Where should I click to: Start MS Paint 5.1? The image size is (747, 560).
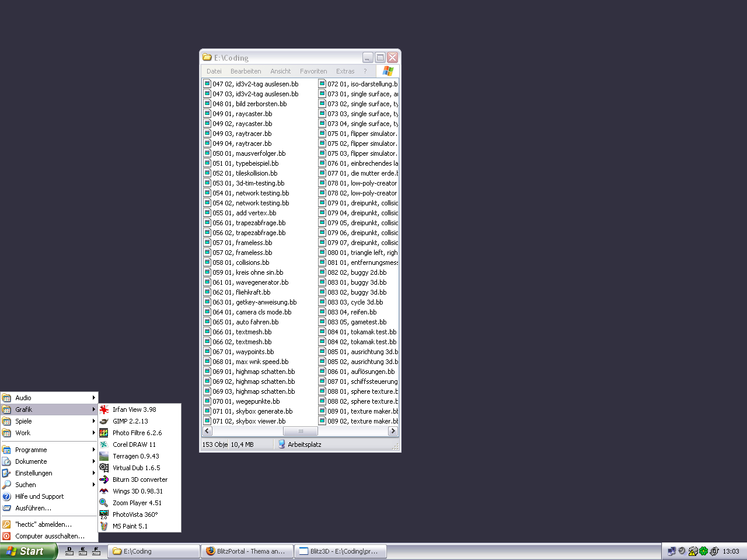click(130, 526)
